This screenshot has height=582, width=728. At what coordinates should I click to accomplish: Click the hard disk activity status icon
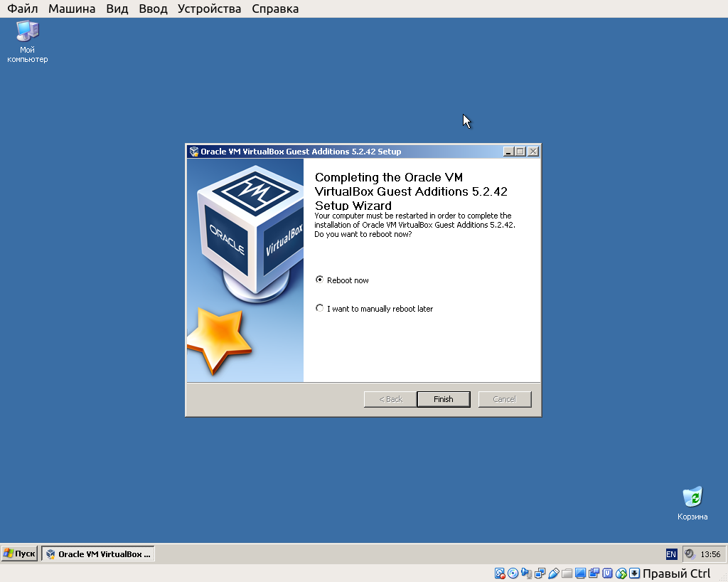(500, 573)
